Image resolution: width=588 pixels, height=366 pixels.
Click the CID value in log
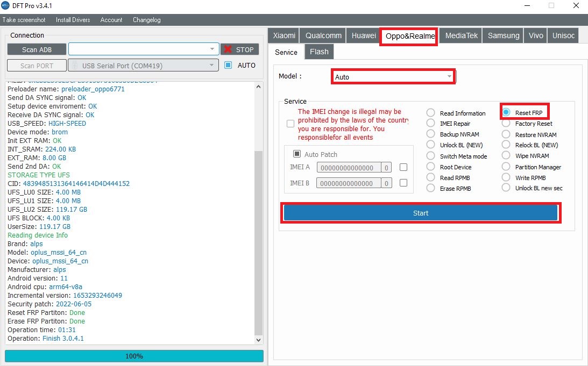click(76, 184)
